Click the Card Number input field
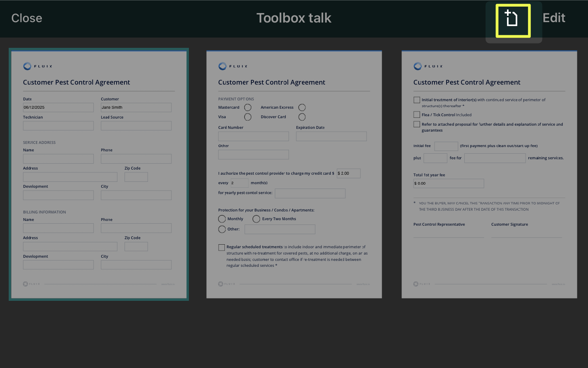Image resolution: width=588 pixels, height=368 pixels. coord(253,136)
